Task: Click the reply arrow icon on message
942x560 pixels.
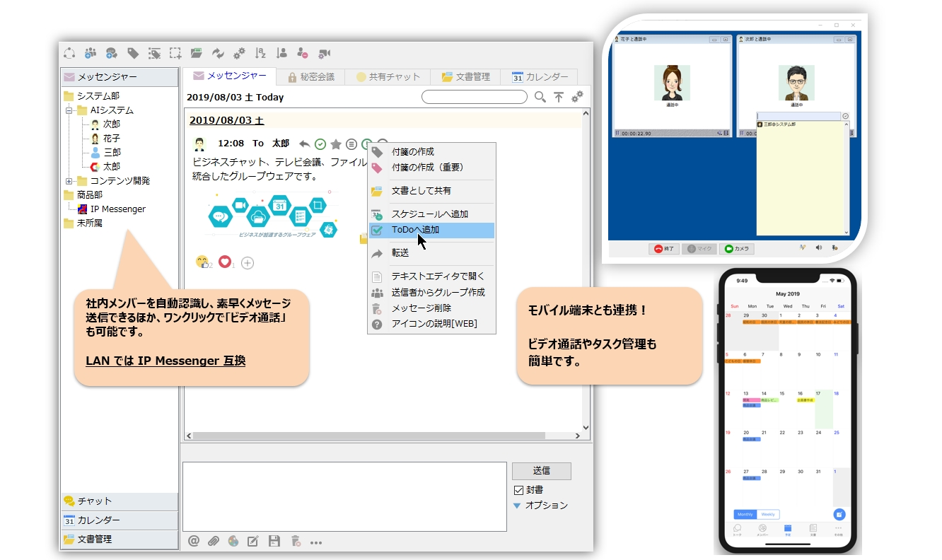Action: [305, 144]
